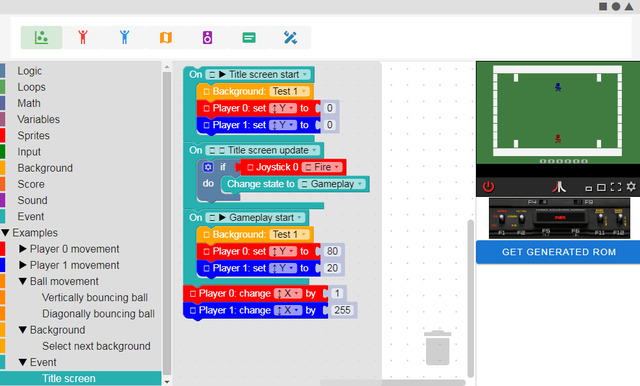Click the red emulator power icon
Screen dimensions: 640x386
coord(488,187)
